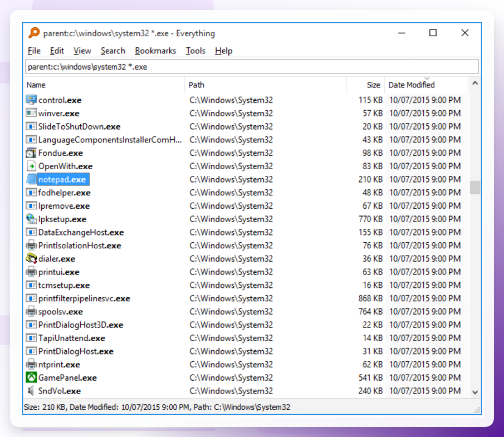The image size is (504, 437).
Task: Click the PrintIsolationHost.exe printer icon
Action: [x=31, y=245]
